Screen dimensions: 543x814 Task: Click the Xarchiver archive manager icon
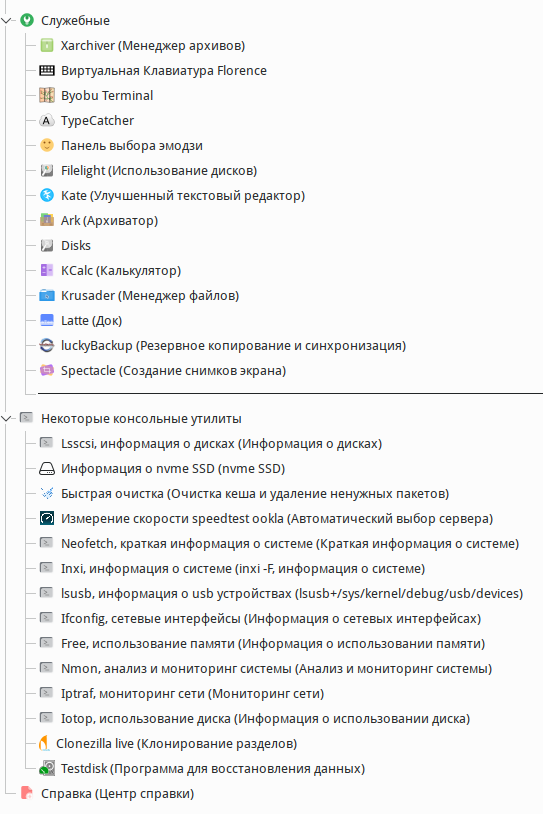tap(47, 46)
